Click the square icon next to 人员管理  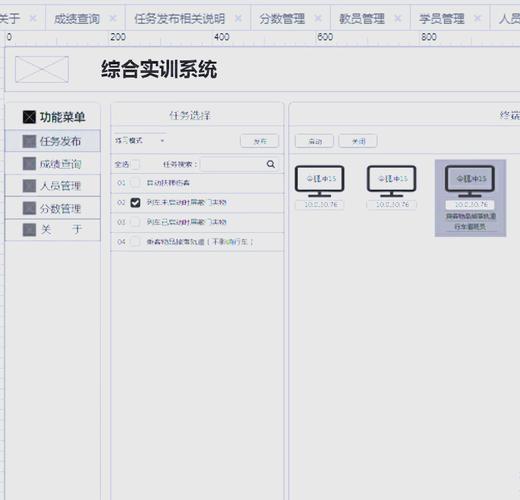[x=29, y=186]
